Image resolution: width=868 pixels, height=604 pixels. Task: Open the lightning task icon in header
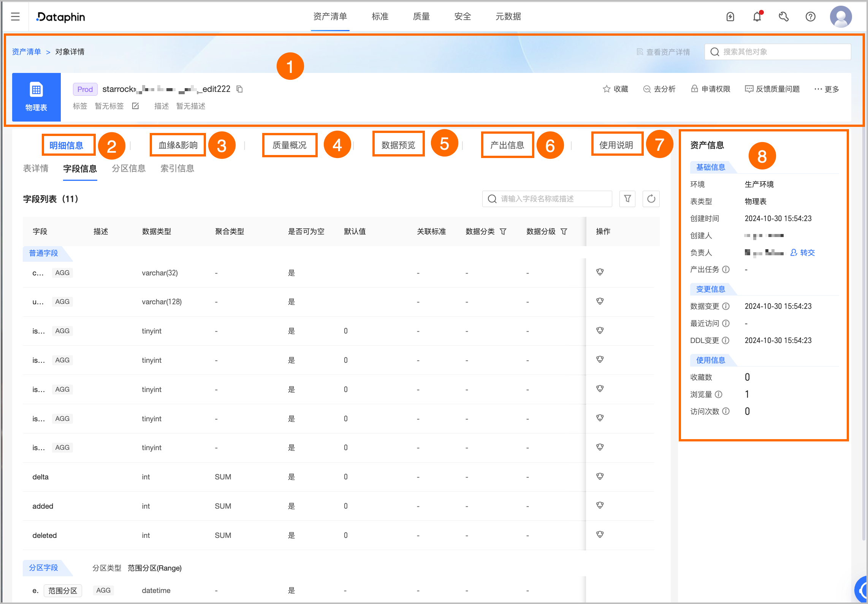tap(730, 17)
